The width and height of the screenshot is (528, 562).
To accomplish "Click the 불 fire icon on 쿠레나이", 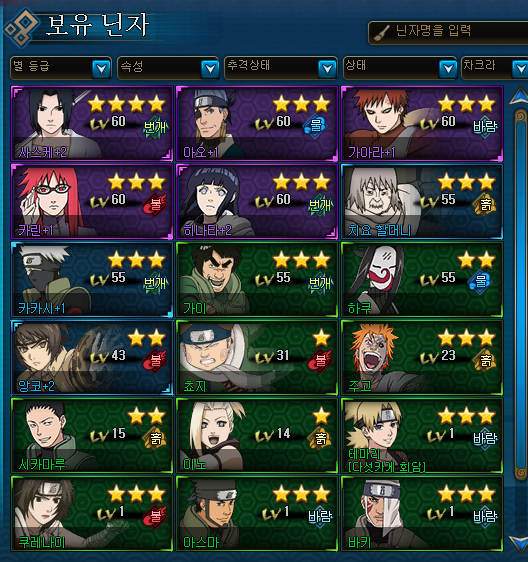I will coord(155,516).
